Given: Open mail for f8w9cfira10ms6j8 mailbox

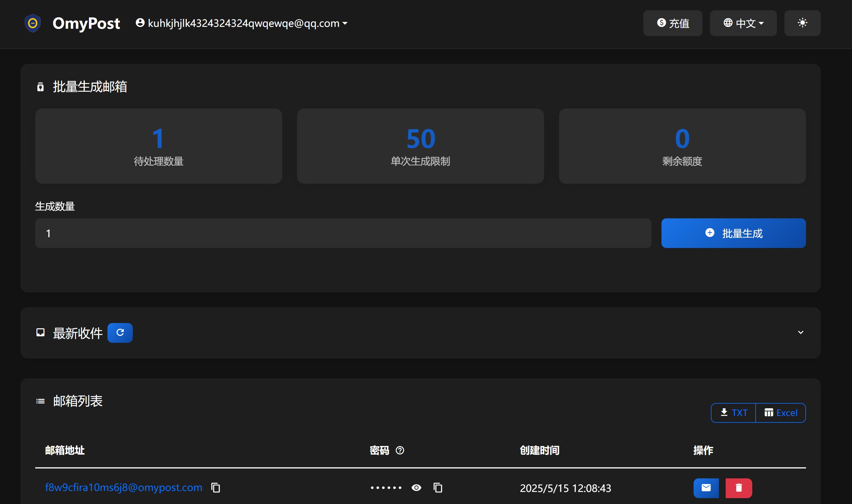Looking at the screenshot, I should [x=706, y=488].
